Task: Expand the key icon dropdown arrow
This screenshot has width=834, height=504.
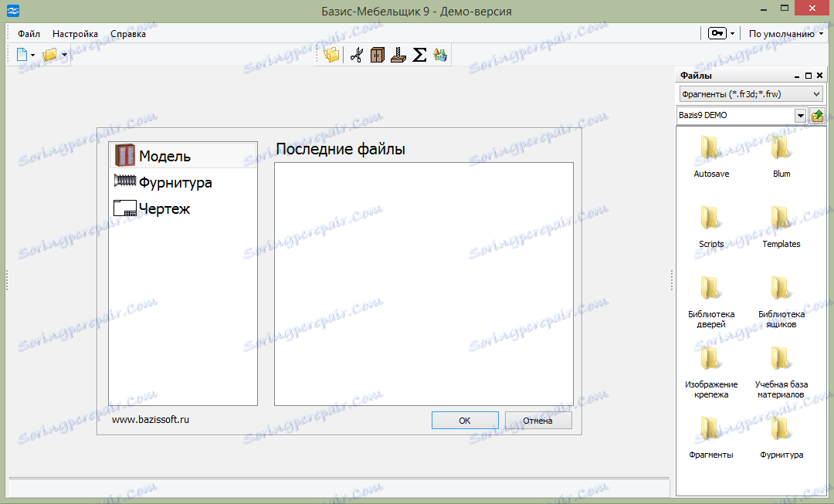Action: pos(732,33)
